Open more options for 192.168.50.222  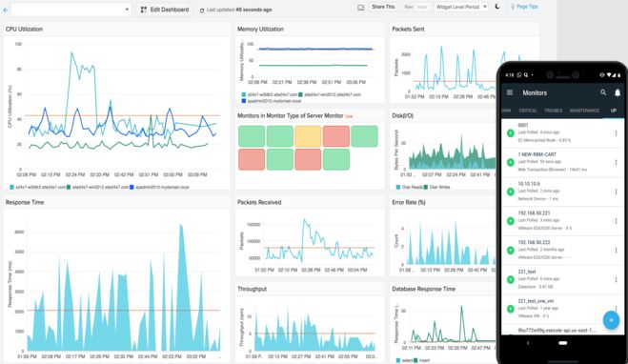click(x=616, y=251)
